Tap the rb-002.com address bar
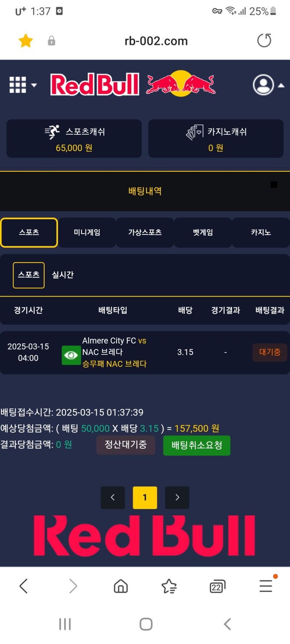Image resolution: width=290 pixels, height=644 pixels. [156, 41]
